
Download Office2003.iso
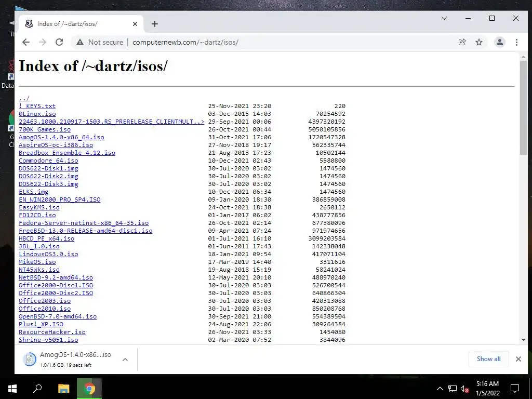pos(45,301)
